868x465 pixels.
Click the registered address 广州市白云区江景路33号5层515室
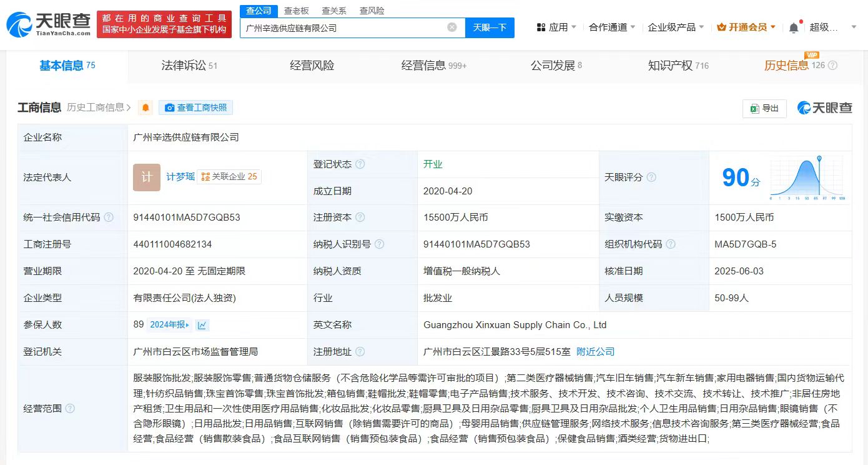click(497, 352)
